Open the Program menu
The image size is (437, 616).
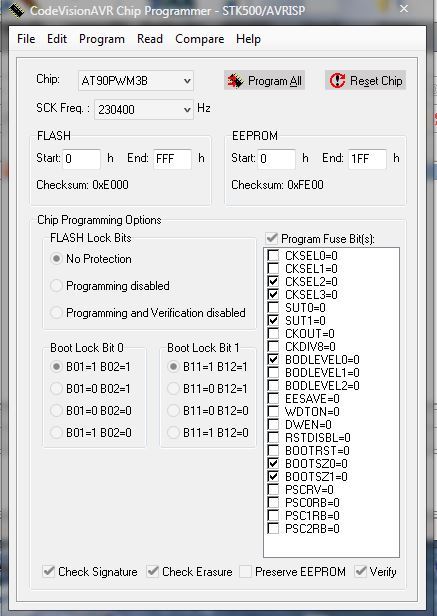tap(102, 39)
